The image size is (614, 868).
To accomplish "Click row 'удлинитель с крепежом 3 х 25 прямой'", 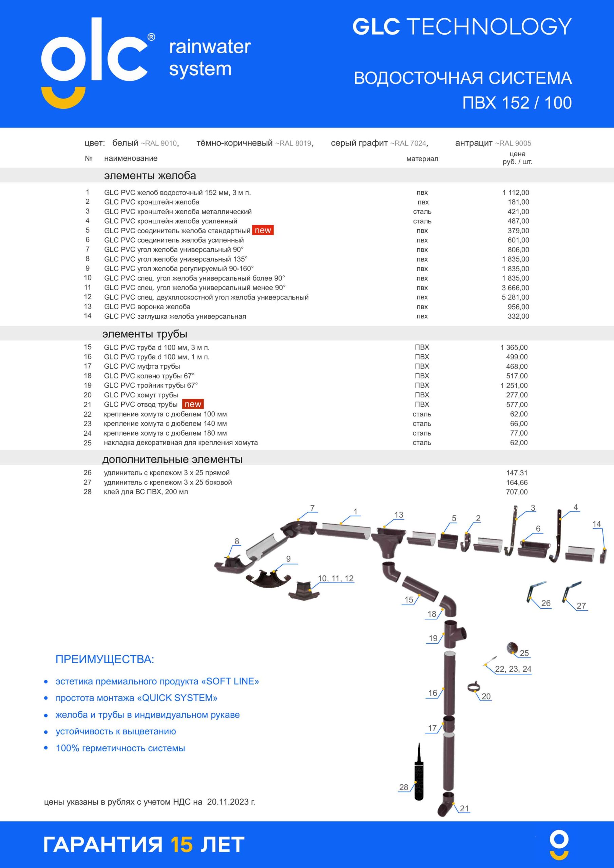I will tap(306, 473).
